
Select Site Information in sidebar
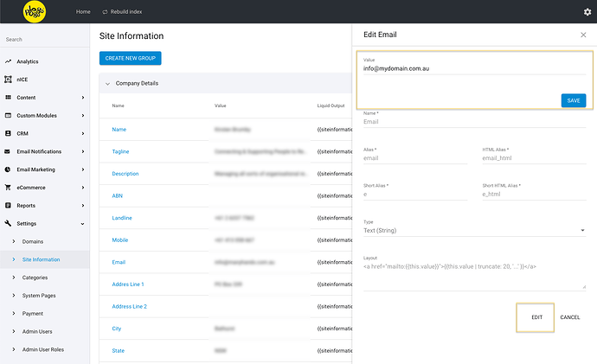coord(42,259)
